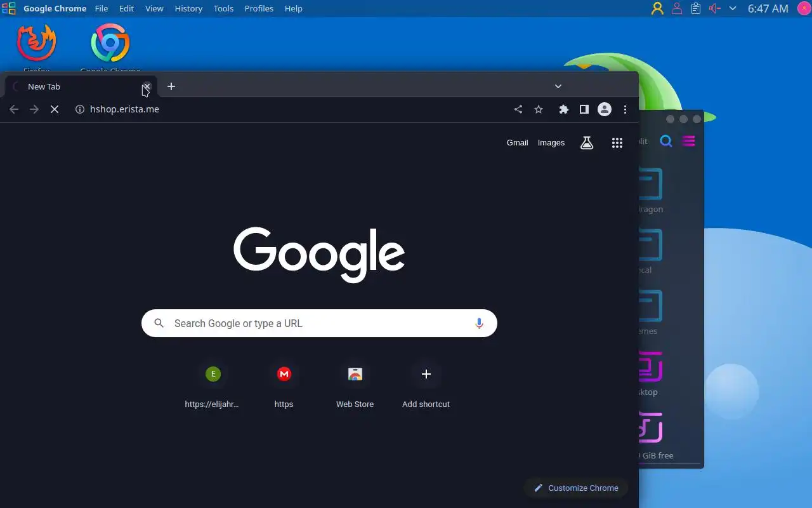
Task: Click the Google logo
Action: pyautogui.click(x=319, y=254)
